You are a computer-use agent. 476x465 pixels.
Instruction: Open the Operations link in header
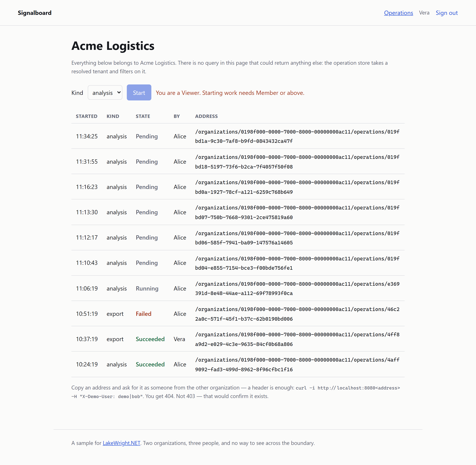398,13
